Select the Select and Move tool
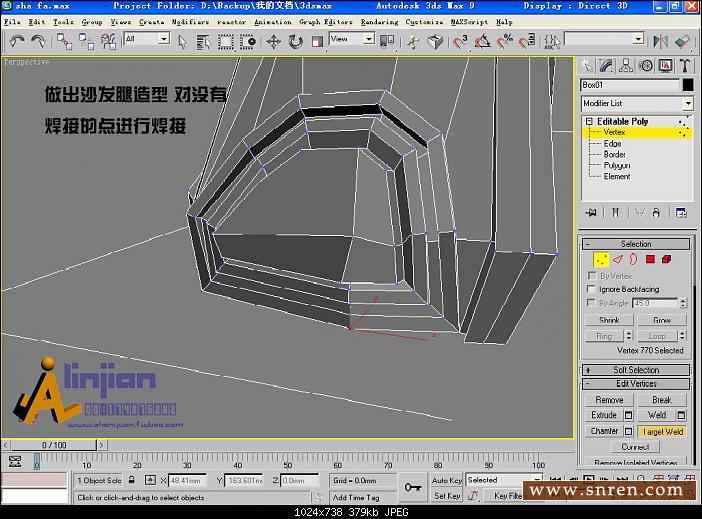Viewport: 702px width, 519px height. tap(274, 41)
